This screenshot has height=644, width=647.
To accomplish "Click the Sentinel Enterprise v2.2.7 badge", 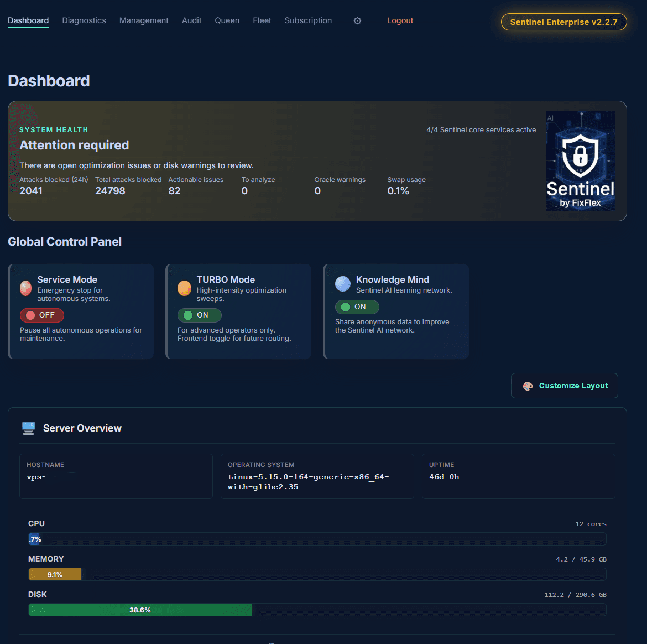I will pos(563,22).
